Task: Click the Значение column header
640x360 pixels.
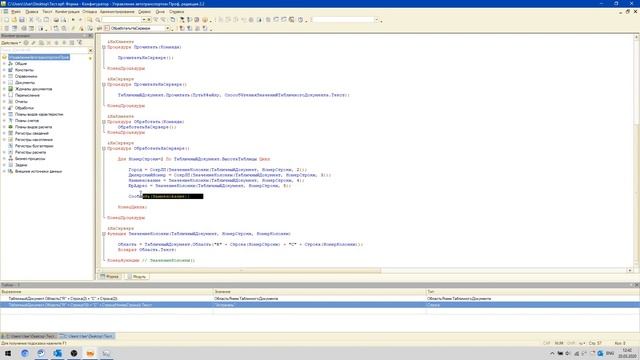Action: 320,292
